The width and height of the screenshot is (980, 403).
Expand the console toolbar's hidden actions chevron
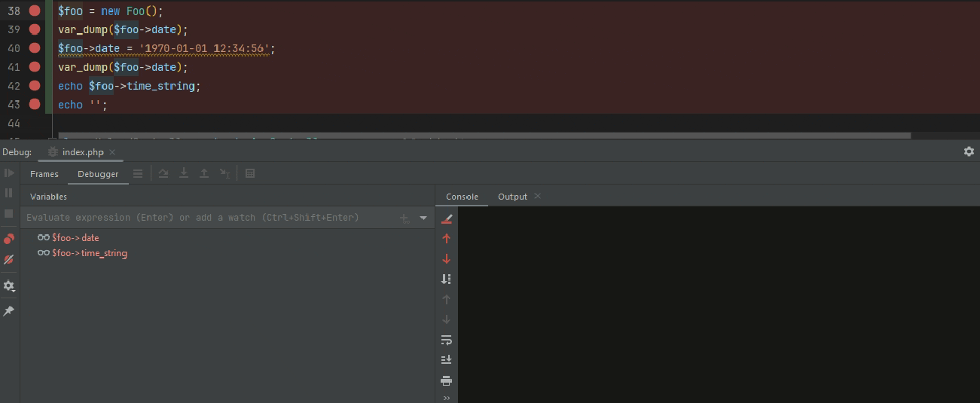point(446,398)
